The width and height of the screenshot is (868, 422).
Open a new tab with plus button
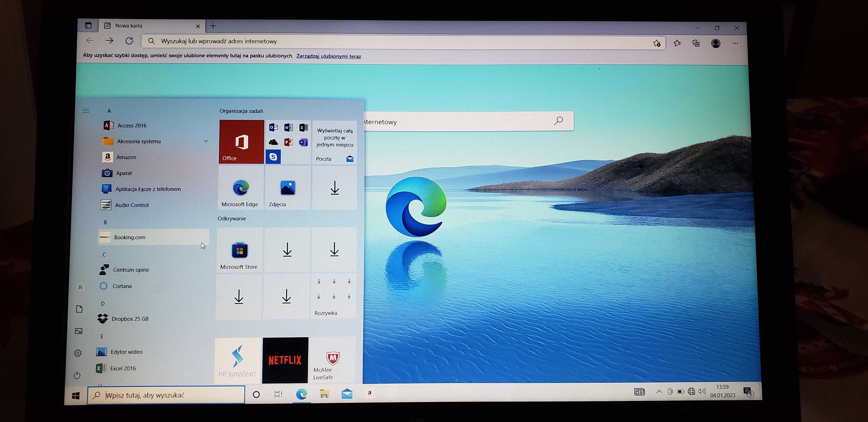point(213,26)
